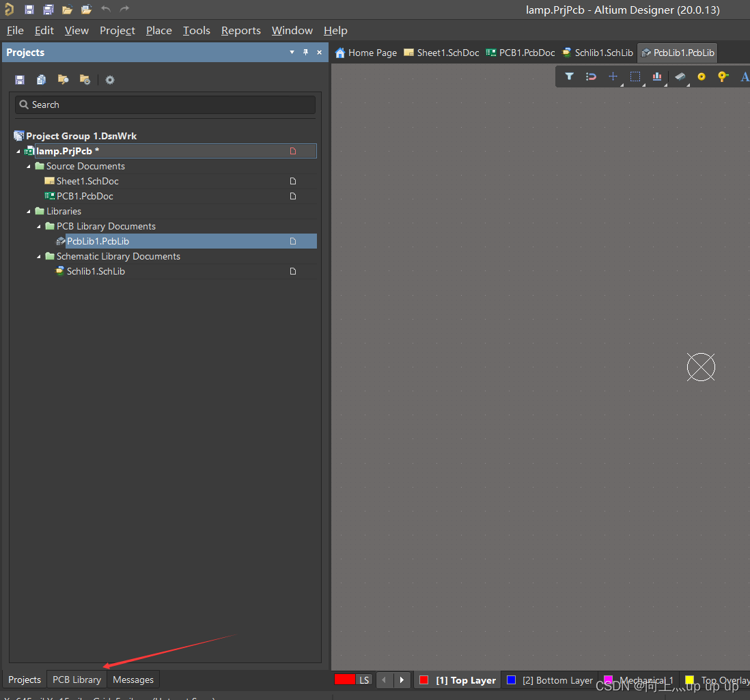
Task: Click the Projects search field
Action: (165, 104)
